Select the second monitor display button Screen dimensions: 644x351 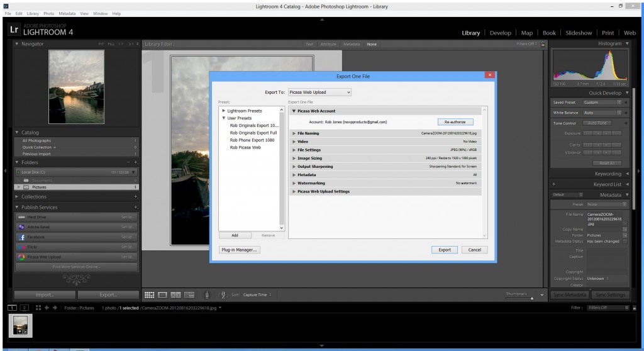(24, 308)
